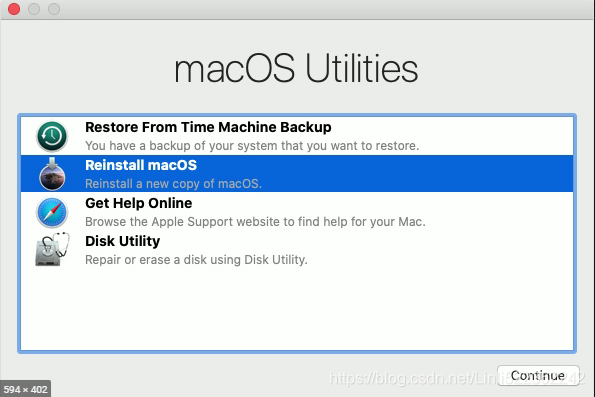595x397 pixels.
Task: Click the Disk Utility stethoscope icon
Action: [52, 249]
